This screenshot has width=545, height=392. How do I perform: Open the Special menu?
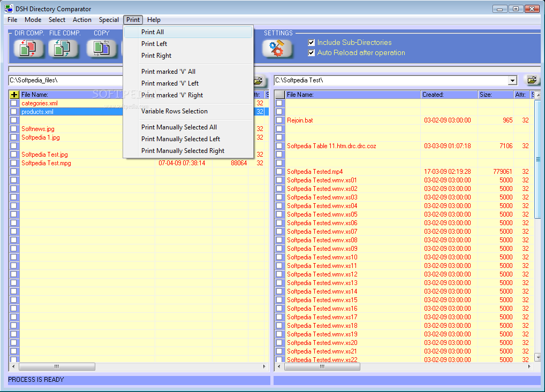(109, 20)
